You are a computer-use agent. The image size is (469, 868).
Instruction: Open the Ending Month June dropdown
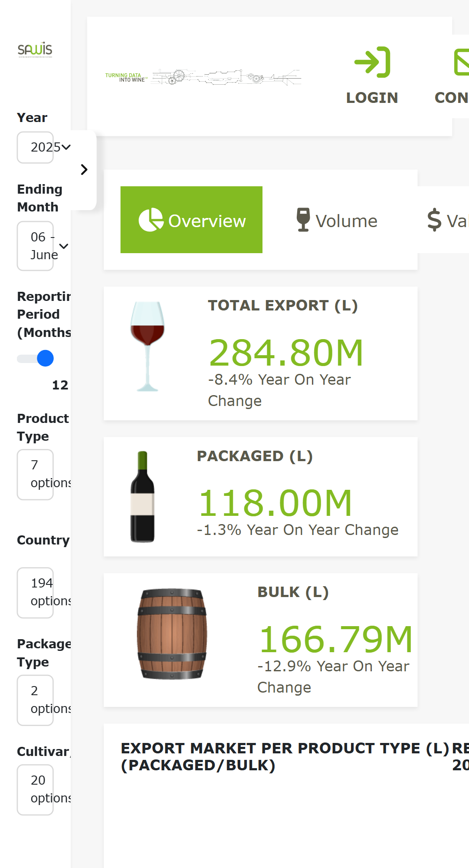(x=44, y=246)
